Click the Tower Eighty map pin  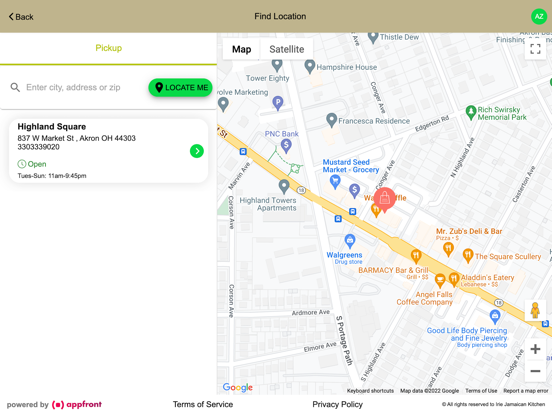[x=277, y=65]
